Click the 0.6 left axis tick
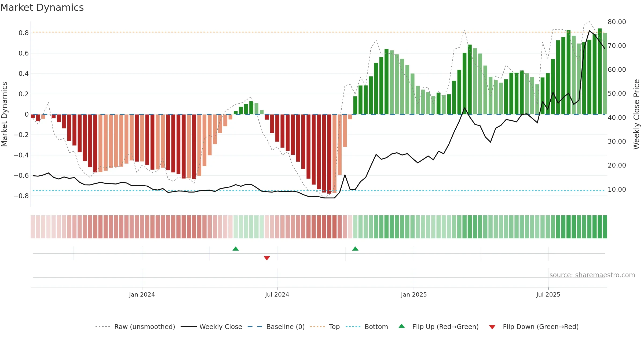The image size is (644, 362). (24, 53)
